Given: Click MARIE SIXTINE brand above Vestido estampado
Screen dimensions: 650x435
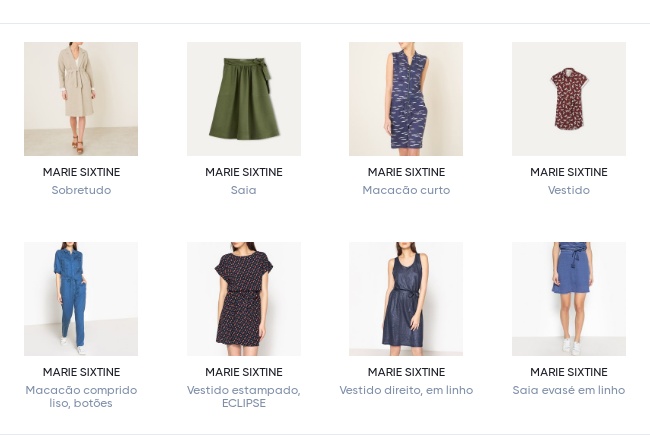Looking at the screenshot, I should 243,372.
